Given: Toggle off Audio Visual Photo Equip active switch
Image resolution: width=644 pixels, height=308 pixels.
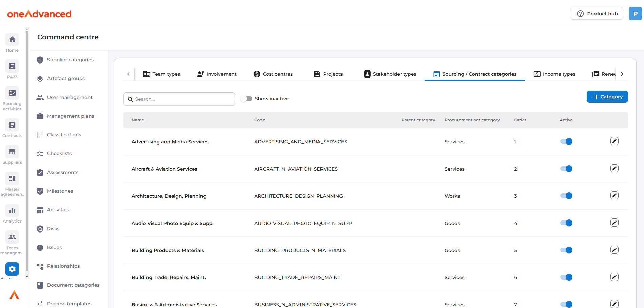Looking at the screenshot, I should (566, 223).
